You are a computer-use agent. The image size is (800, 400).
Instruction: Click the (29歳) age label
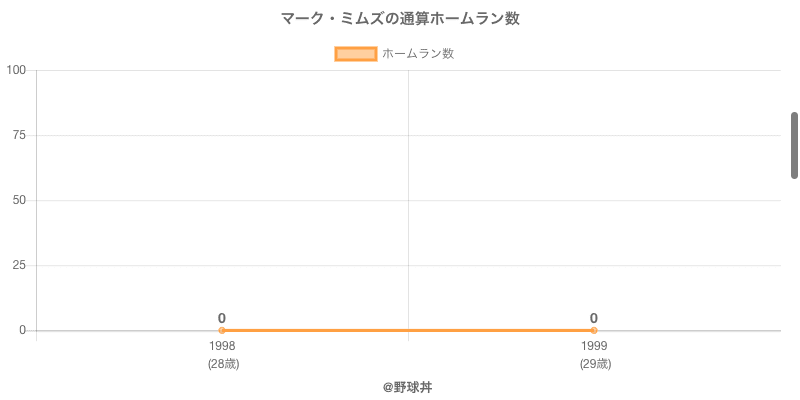(595, 364)
